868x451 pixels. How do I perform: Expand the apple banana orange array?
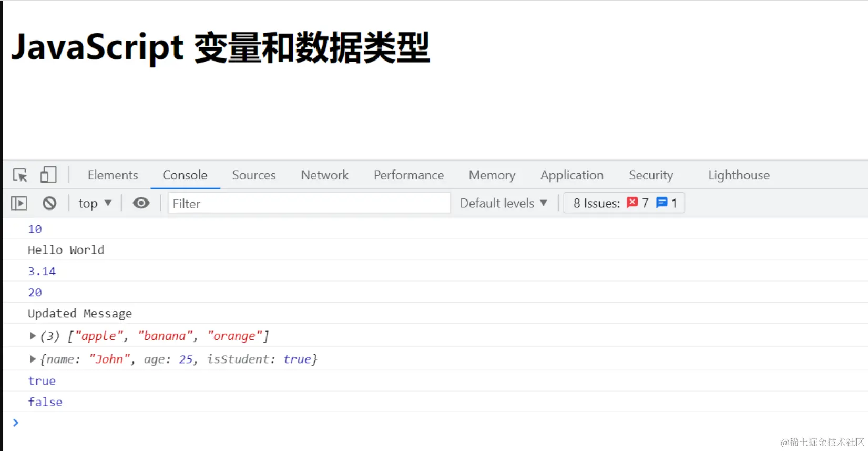click(33, 336)
